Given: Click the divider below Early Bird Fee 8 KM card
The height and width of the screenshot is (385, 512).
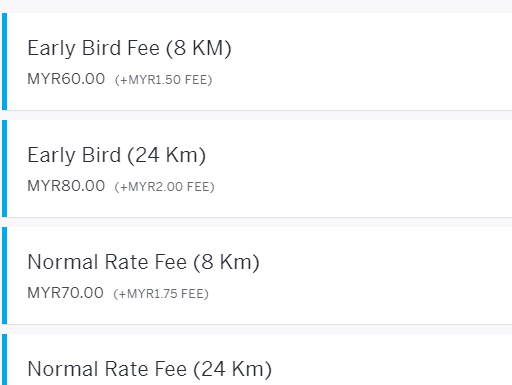Looking at the screenshot, I should 257,115.
